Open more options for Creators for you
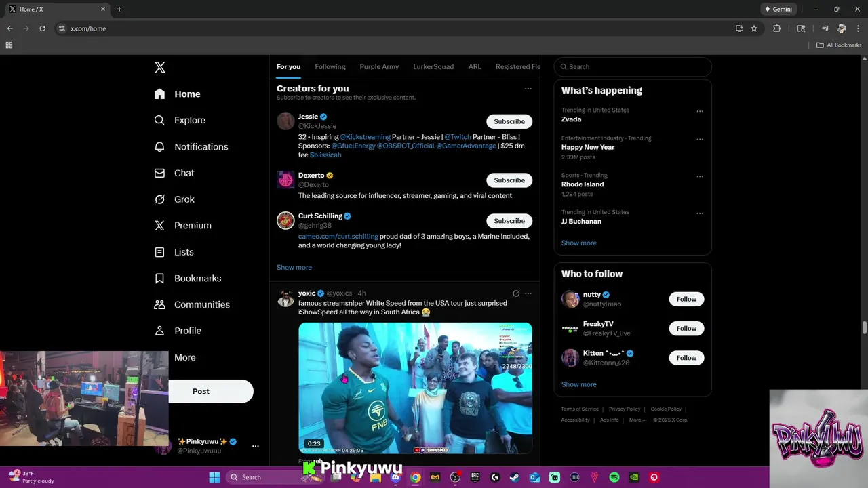The height and width of the screenshot is (488, 868). [528, 89]
